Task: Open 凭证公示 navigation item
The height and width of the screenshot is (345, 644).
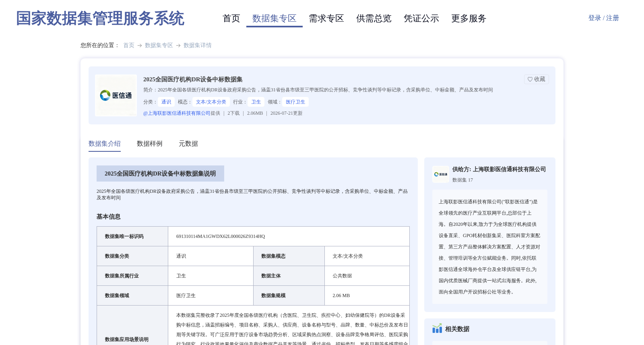Action: [421, 19]
